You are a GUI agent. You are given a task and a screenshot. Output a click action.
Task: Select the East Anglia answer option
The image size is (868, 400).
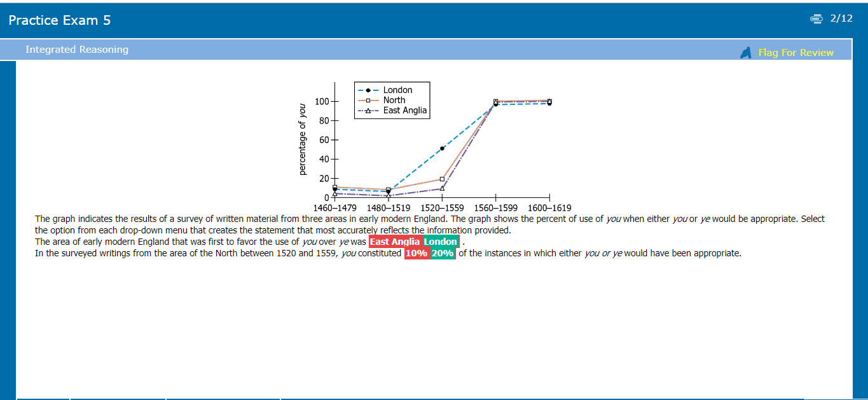tap(395, 242)
